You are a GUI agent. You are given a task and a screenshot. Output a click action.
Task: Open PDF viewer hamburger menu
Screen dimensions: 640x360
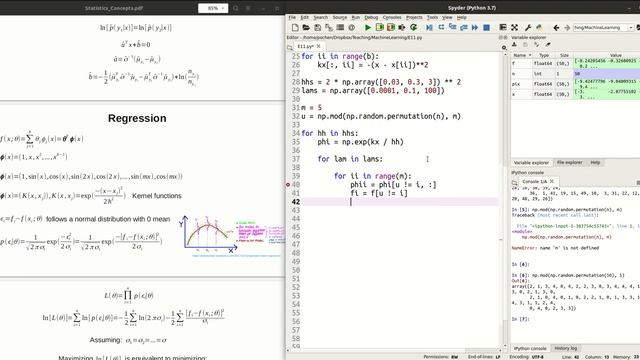click(248, 8)
